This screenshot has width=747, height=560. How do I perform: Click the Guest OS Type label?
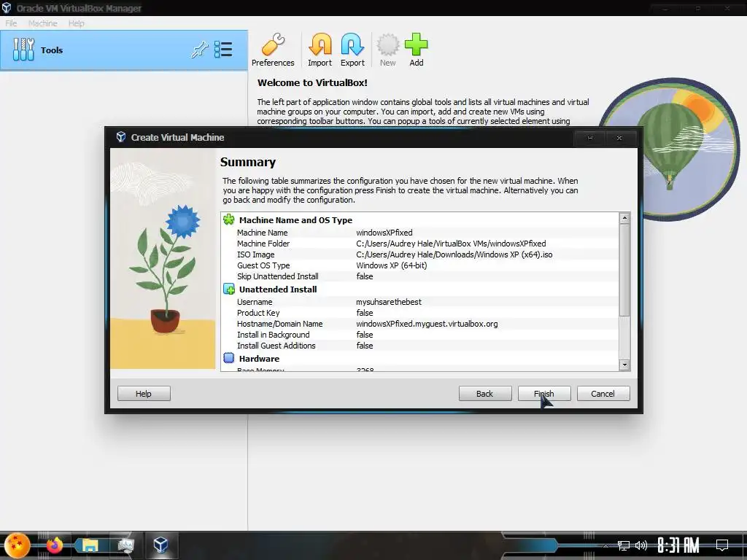click(263, 265)
